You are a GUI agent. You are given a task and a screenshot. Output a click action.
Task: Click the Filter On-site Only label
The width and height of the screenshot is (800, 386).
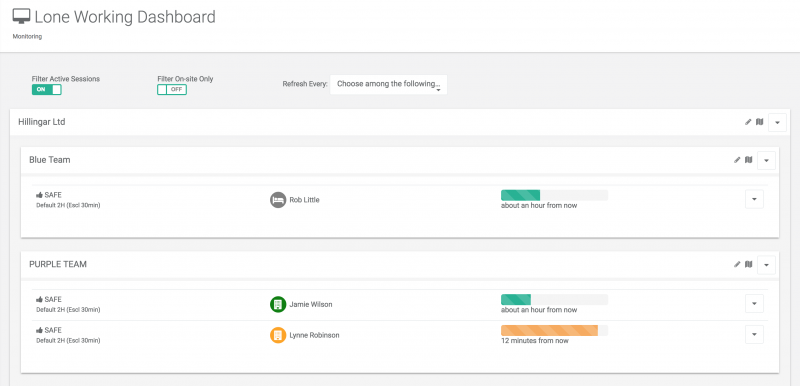click(185, 79)
